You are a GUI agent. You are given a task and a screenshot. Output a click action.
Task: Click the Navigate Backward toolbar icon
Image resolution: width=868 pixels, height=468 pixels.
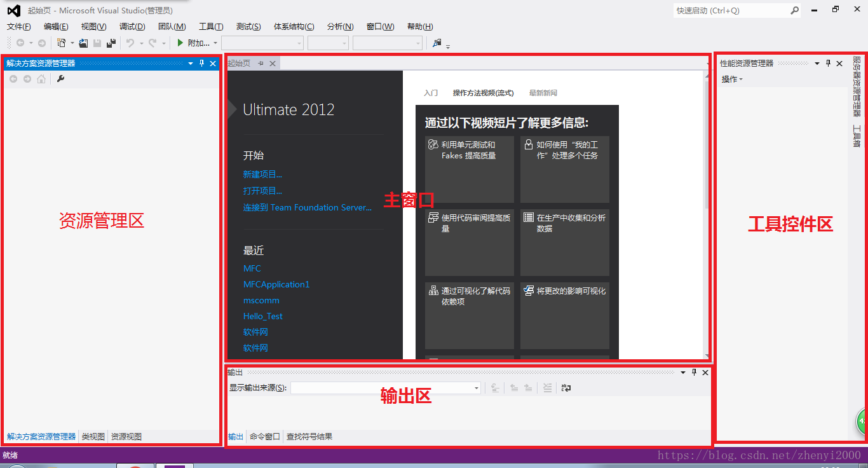20,43
